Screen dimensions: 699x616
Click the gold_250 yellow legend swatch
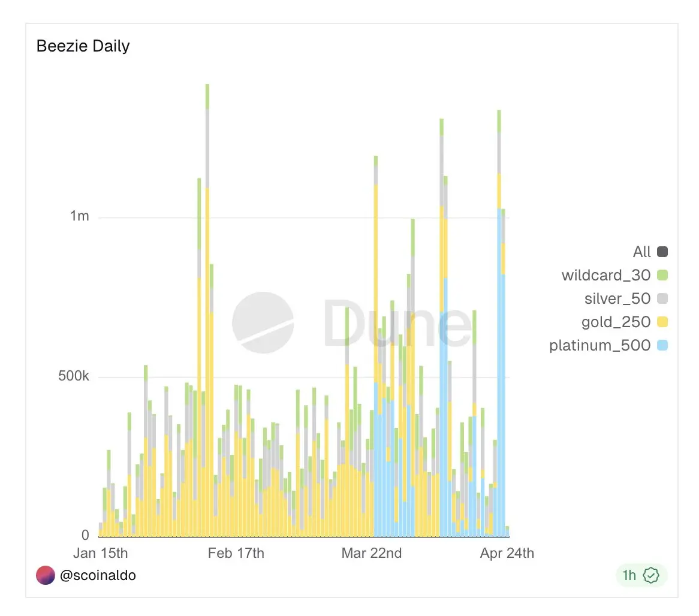(x=662, y=322)
